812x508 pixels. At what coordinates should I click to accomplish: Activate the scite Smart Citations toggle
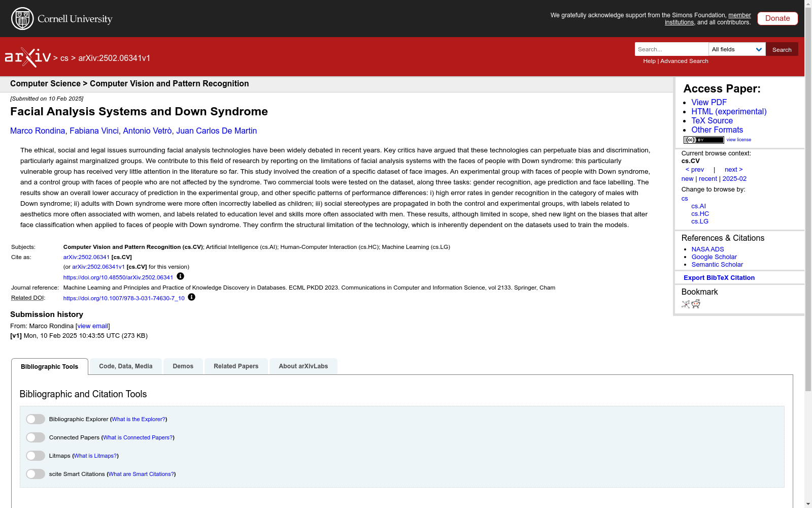36,474
